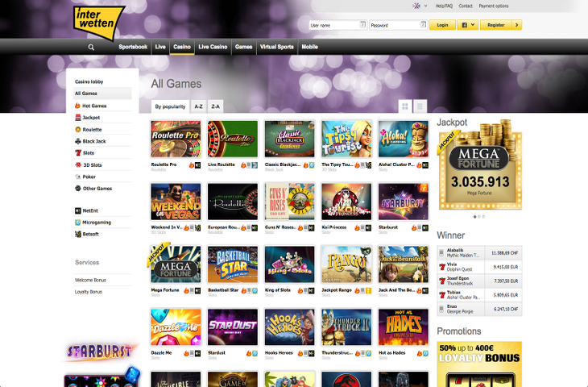This screenshot has width=588, height=387.
Task: Open the Classic Blackjack game thumbnail
Action: pyautogui.click(x=289, y=139)
